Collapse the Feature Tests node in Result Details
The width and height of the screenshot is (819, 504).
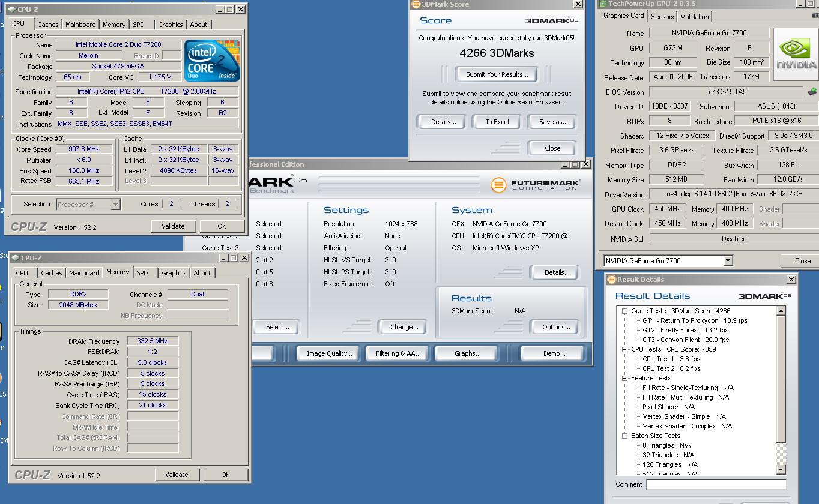(624, 378)
